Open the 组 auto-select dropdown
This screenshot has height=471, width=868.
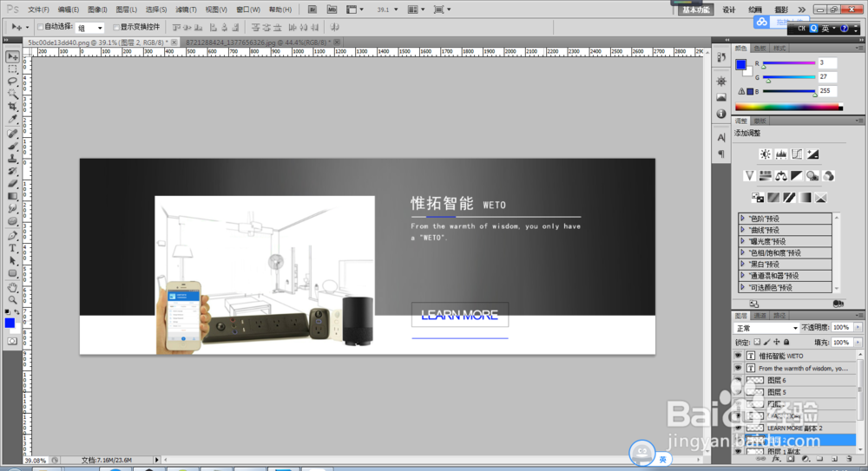coord(89,27)
